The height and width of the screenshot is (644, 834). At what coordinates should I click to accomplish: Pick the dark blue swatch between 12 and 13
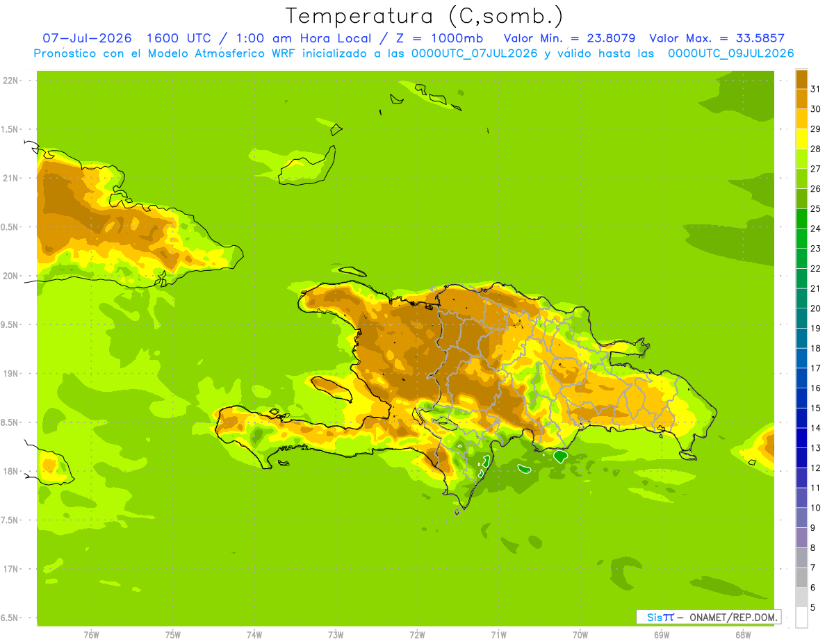(801, 458)
